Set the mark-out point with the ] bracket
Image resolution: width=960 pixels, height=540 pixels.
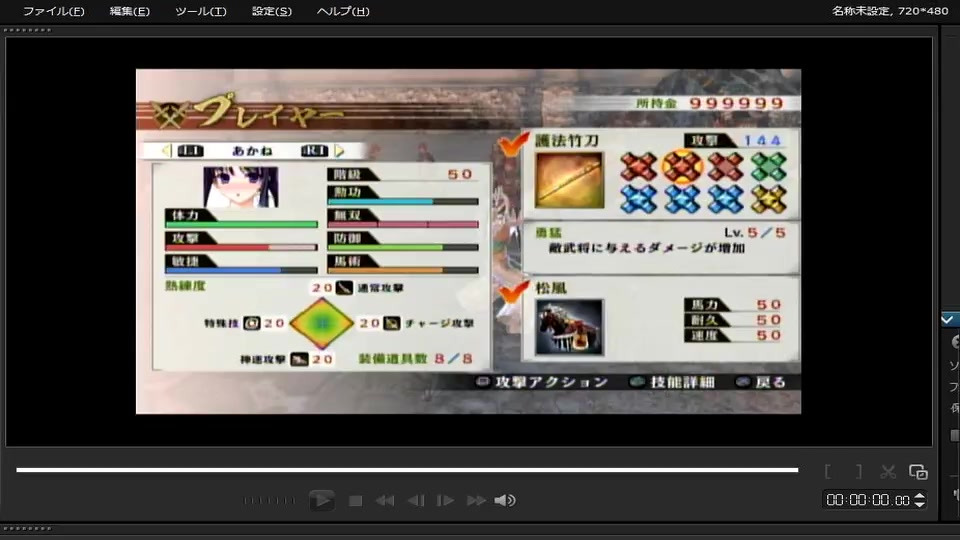point(859,471)
